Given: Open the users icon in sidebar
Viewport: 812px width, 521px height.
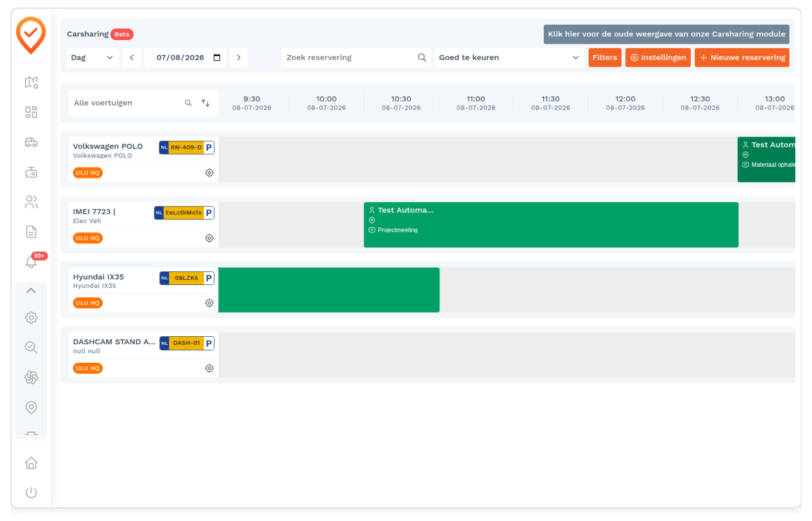Looking at the screenshot, I should (31, 201).
